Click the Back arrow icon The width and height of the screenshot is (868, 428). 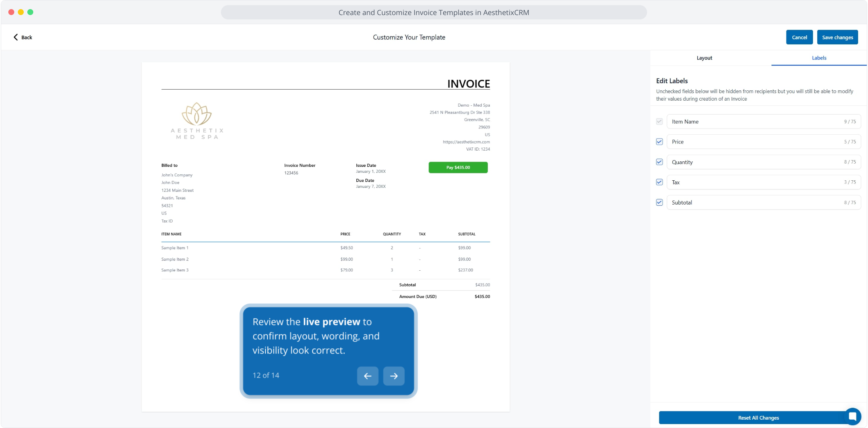click(x=16, y=37)
